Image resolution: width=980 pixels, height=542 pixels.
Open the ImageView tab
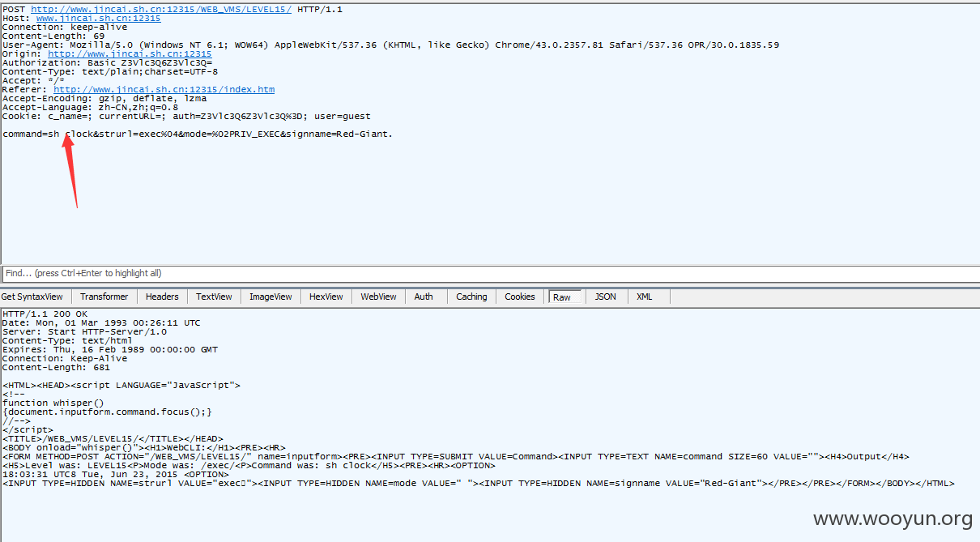click(x=271, y=297)
